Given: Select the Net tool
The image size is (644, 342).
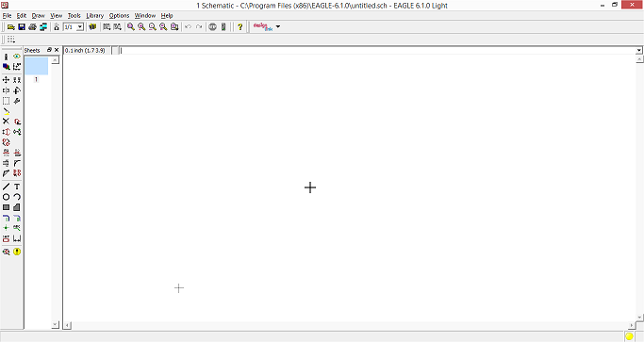Looking at the screenshot, I should [x=17, y=218].
